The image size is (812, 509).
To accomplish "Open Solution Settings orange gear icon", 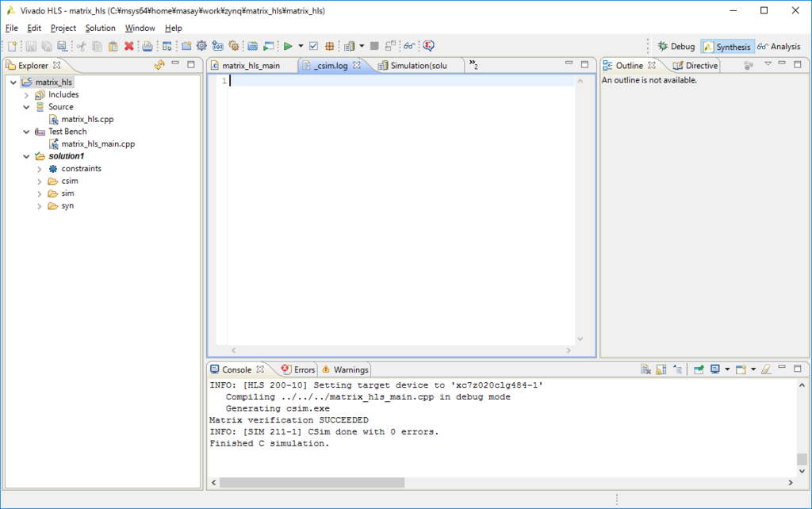I will pos(234,46).
